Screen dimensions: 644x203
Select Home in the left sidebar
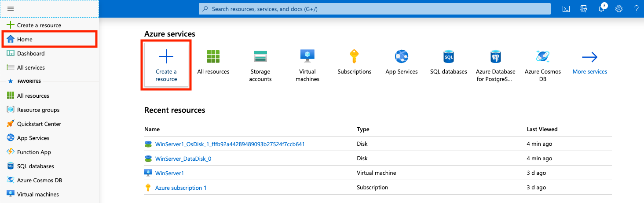[25, 39]
